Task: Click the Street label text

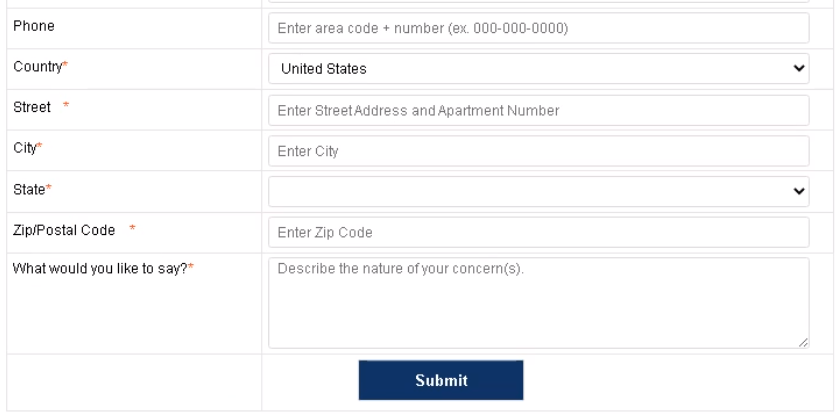Action: pos(30,109)
